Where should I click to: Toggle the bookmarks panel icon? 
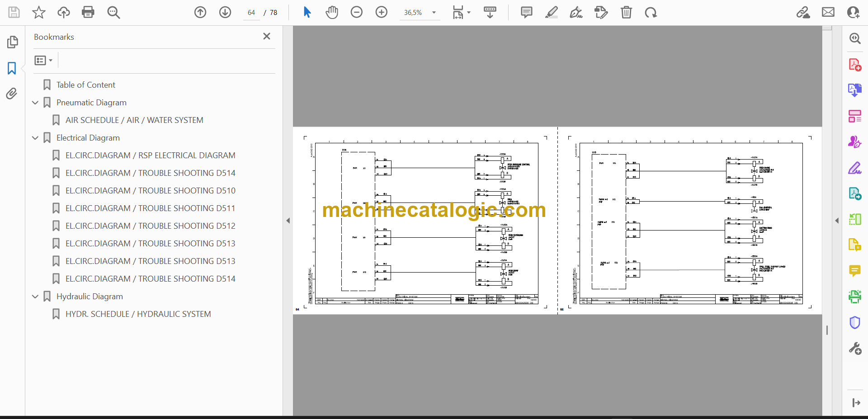pos(12,68)
